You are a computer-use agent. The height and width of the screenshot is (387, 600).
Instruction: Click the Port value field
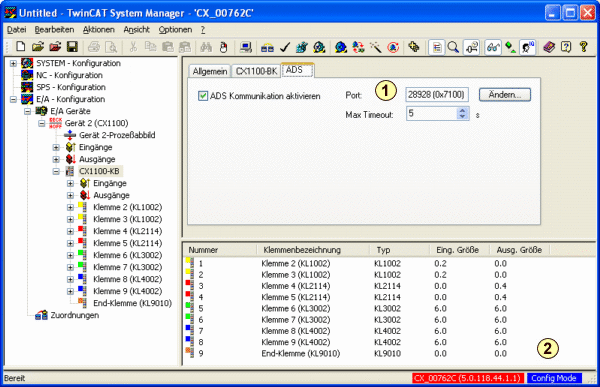click(x=437, y=95)
